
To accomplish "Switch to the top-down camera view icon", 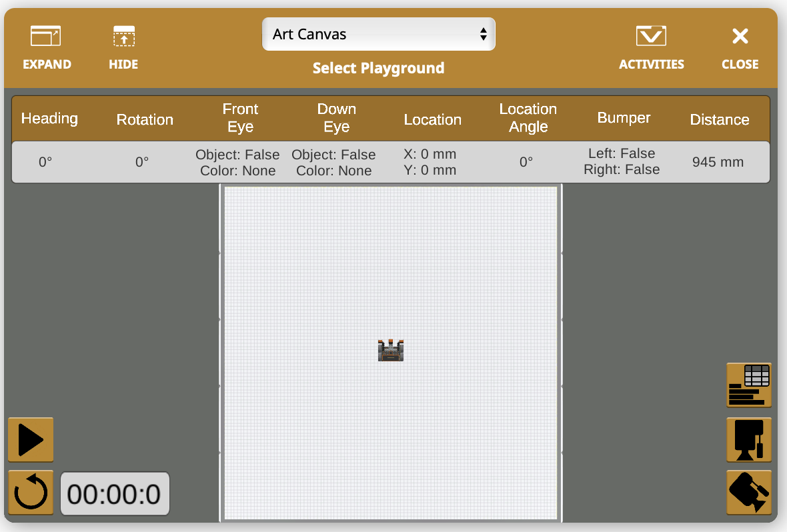I will click(x=748, y=440).
